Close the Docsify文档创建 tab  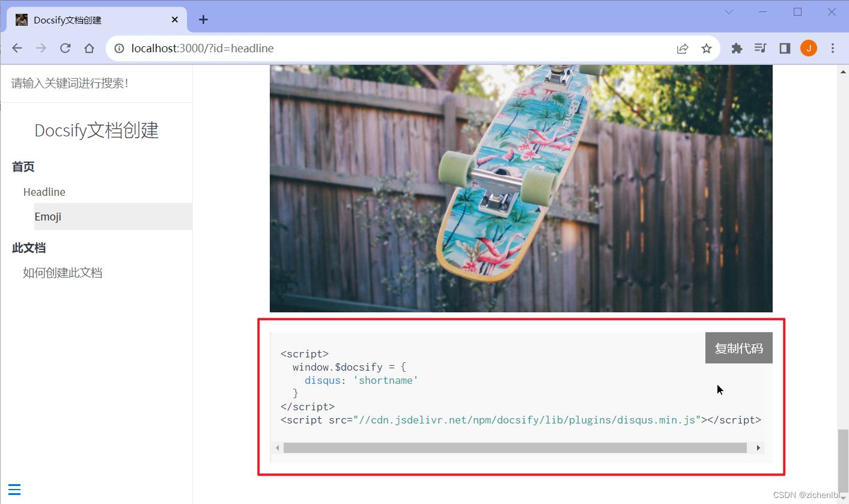[x=175, y=20]
